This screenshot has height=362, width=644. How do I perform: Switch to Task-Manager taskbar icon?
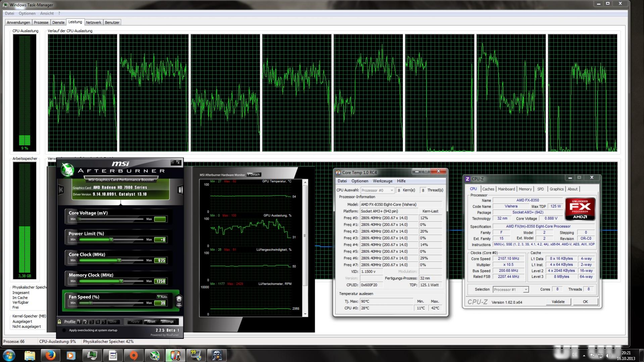point(92,355)
